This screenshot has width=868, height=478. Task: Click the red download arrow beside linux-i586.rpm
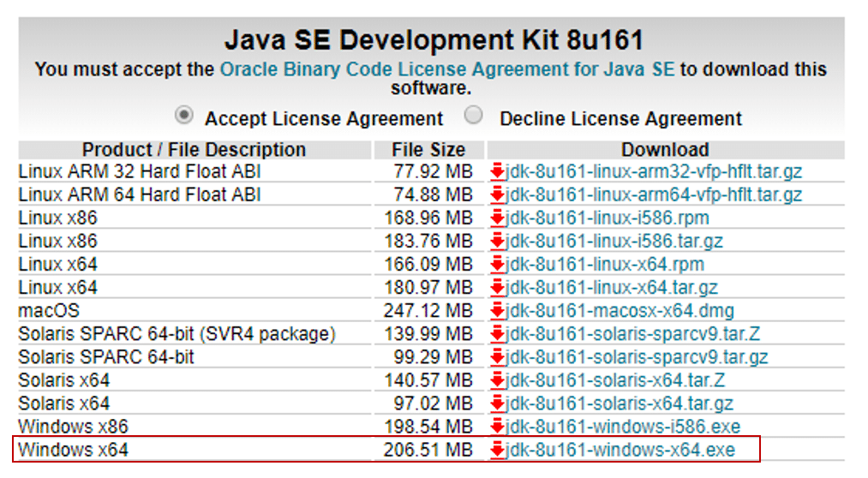[x=497, y=218]
